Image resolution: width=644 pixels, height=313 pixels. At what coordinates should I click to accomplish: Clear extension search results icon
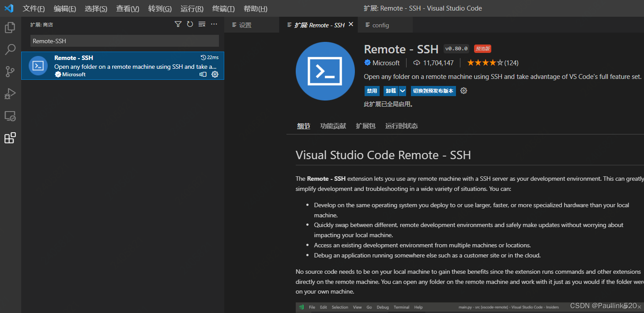[x=202, y=24]
